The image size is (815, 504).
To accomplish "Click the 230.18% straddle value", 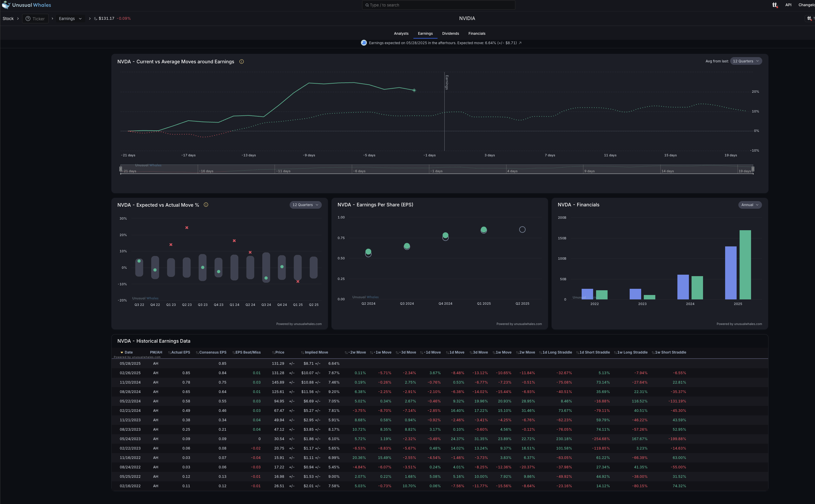I will click(x=564, y=439).
